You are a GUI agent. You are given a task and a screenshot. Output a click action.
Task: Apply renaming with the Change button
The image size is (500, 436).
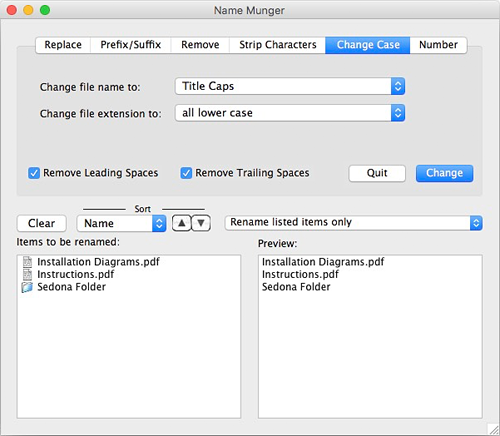click(x=444, y=173)
